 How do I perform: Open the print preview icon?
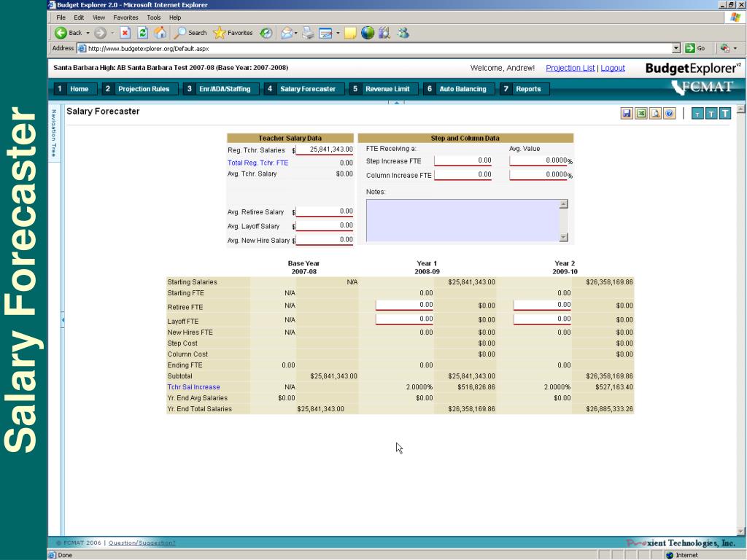(x=657, y=112)
